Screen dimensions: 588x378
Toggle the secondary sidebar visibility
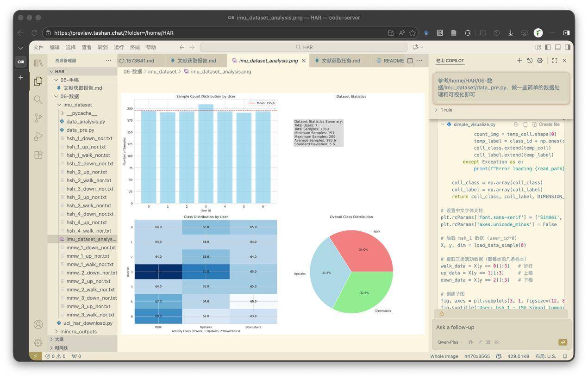(568, 47)
